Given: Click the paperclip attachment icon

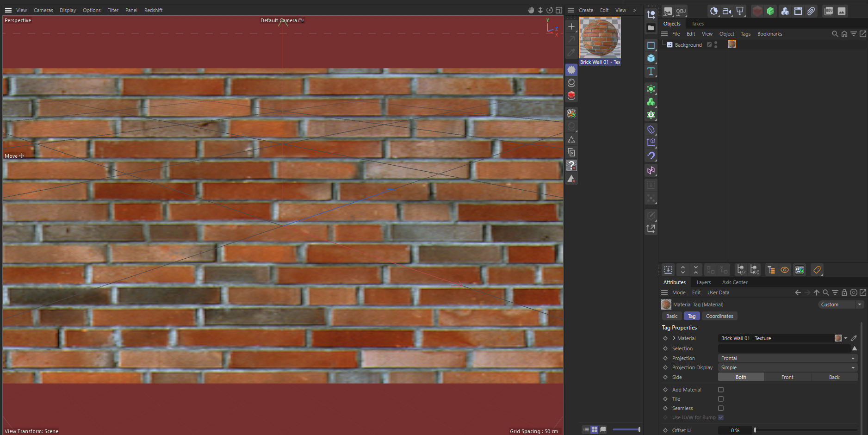Looking at the screenshot, I should coord(811,11).
